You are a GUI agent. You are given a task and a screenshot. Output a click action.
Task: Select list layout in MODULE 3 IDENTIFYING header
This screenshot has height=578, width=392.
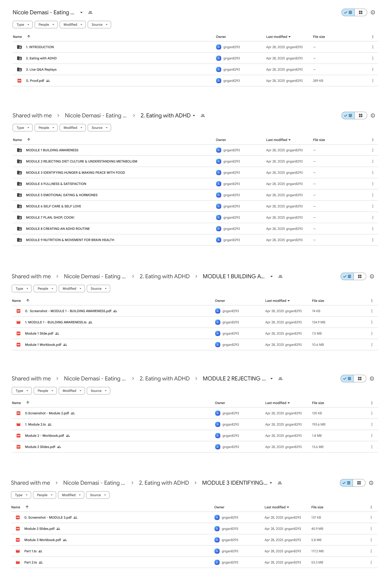(346, 483)
